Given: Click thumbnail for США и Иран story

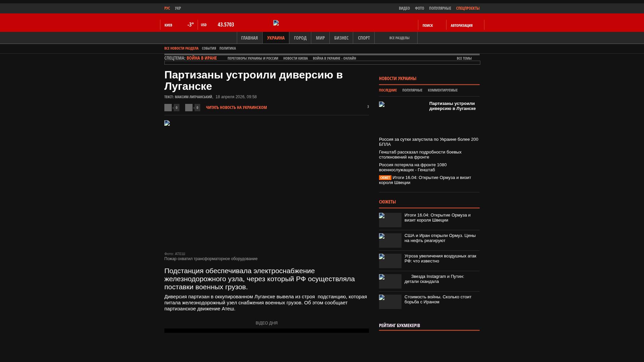Looking at the screenshot, I should (x=390, y=240).
